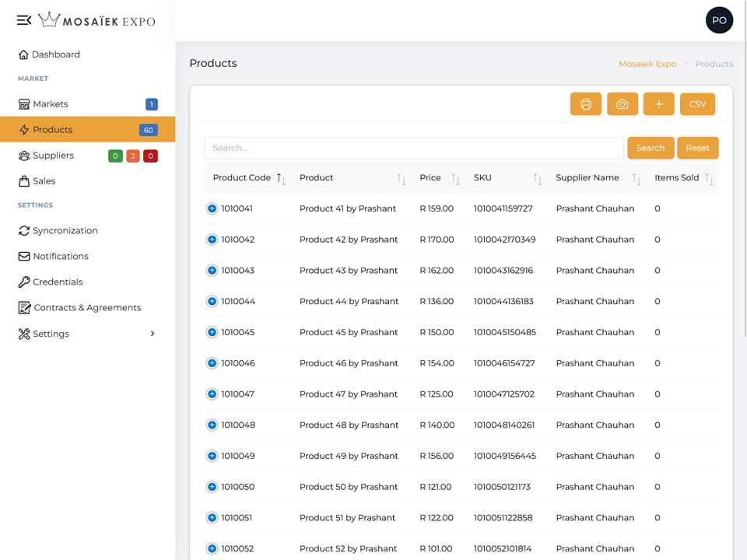The width and height of the screenshot is (747, 560).
Task: Expand row details for product 1010041
Action: (x=212, y=208)
